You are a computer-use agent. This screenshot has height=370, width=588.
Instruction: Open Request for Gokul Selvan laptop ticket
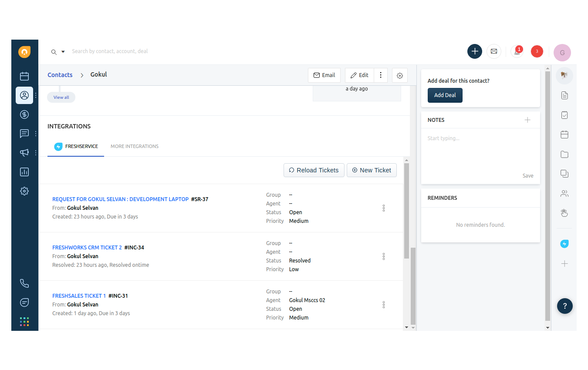point(121,199)
